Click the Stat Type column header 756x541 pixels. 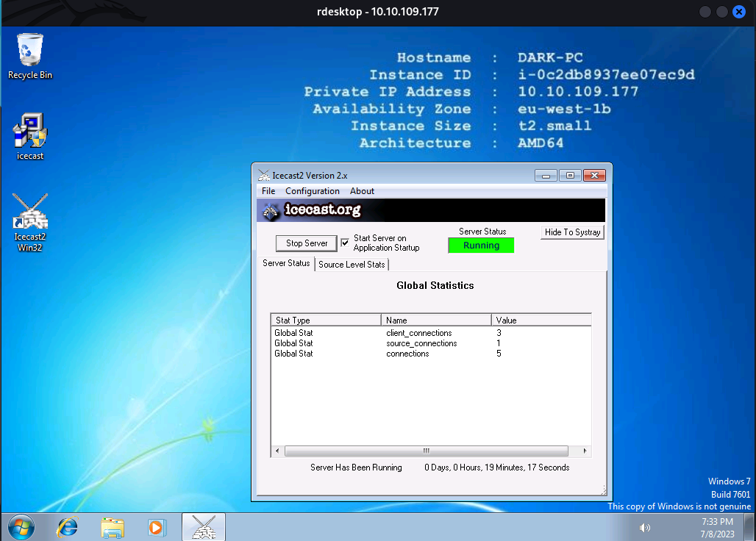click(x=326, y=320)
